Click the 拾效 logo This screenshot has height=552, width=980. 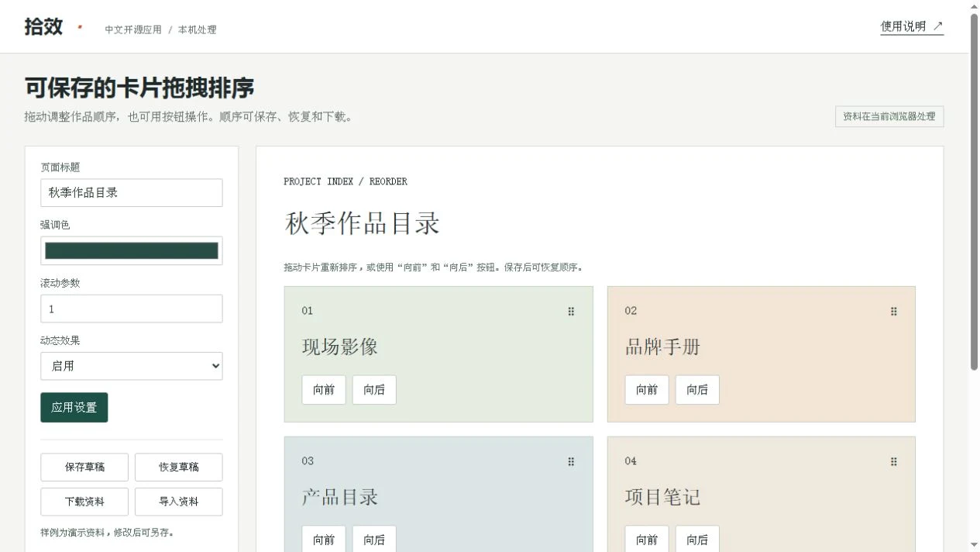pyautogui.click(x=43, y=26)
